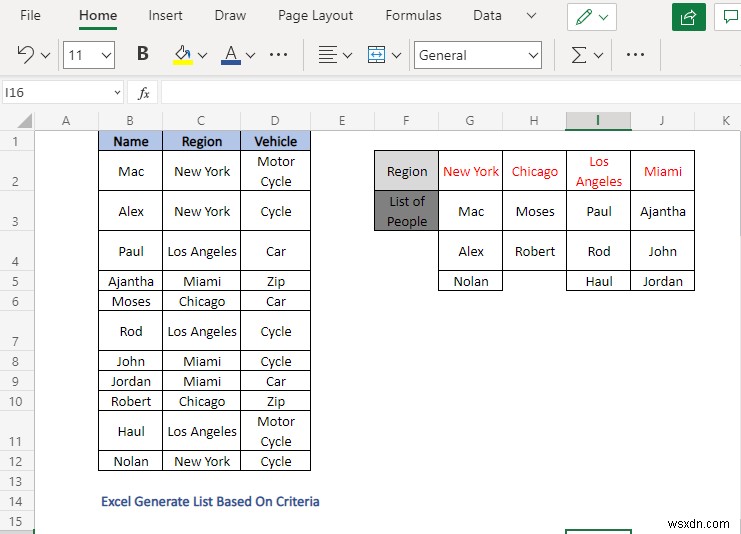This screenshot has height=534, width=741.
Task: Apply yellow fill color bucket
Action: (x=183, y=55)
